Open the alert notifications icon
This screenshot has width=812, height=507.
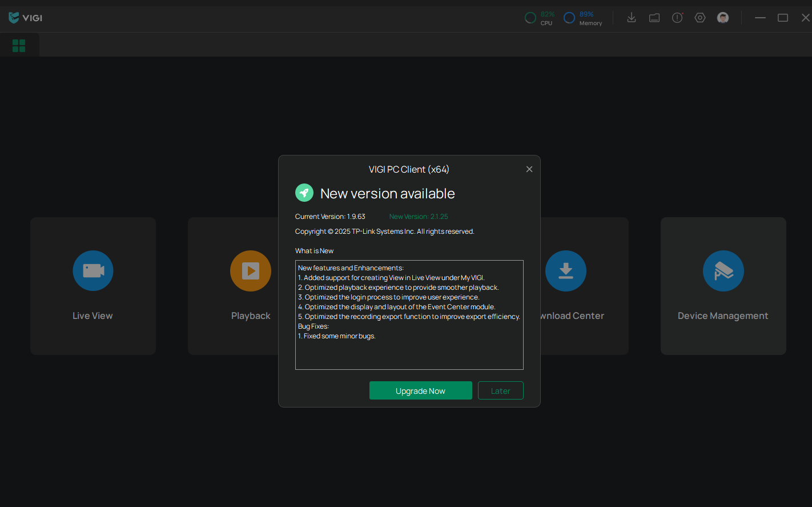(x=677, y=18)
